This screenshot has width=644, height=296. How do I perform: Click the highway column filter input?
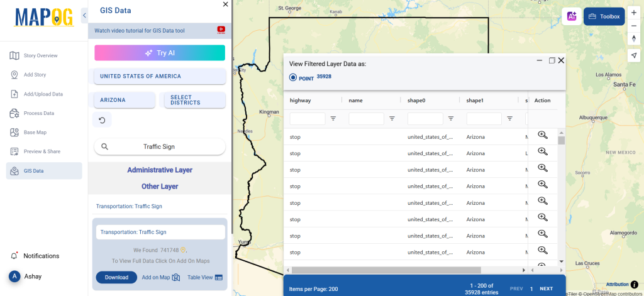click(308, 119)
